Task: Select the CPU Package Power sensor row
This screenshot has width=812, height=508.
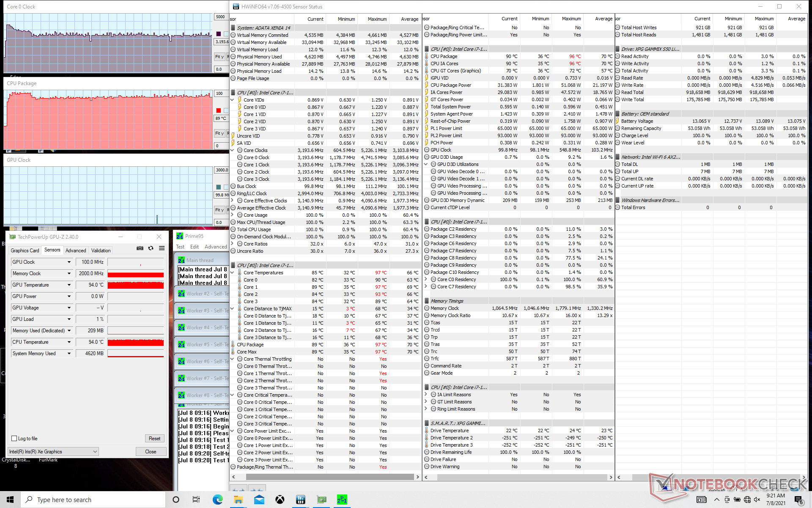Action: coord(519,85)
